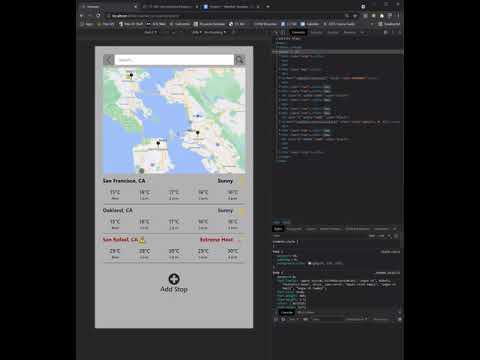Open the zoom percentage dropdown
The width and height of the screenshot is (480, 360).
coord(197,32)
